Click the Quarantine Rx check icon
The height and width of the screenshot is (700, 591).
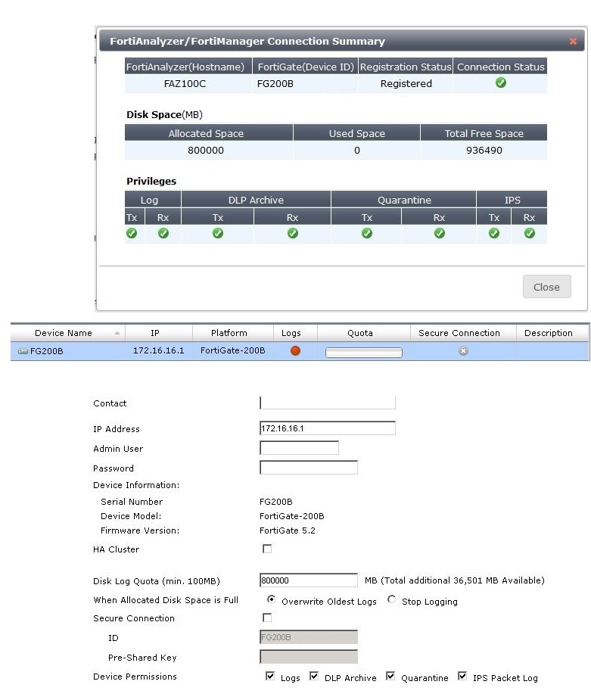pyautogui.click(x=440, y=233)
